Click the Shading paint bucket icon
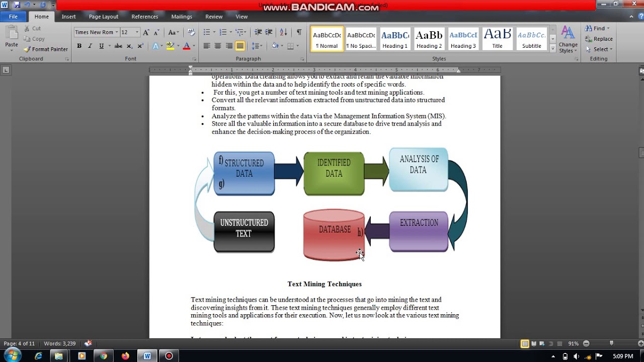Image resolution: width=644 pixels, height=362 pixels. [274, 46]
